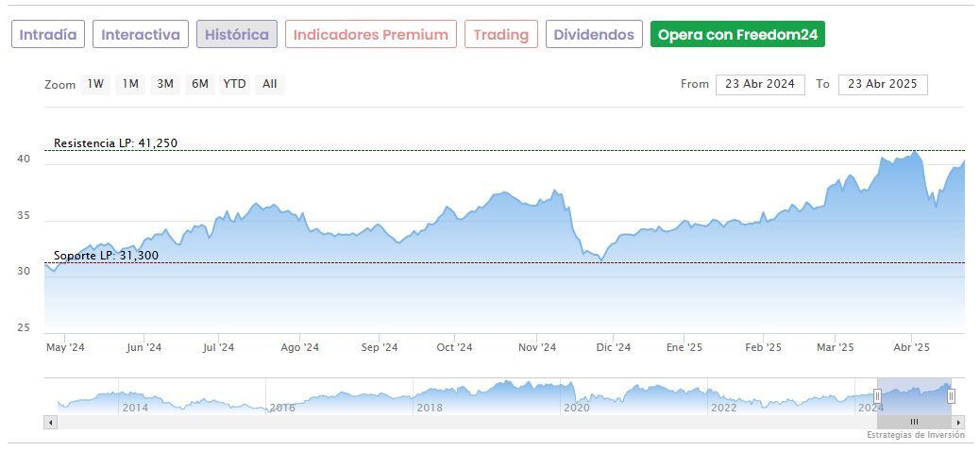Click the horizontal scrollbar thumb grip
Image resolution: width=980 pixels, height=451 pixels.
(914, 422)
